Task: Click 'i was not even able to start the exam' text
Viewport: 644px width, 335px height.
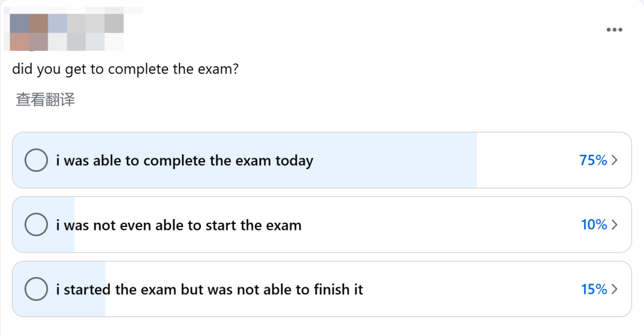Action: (179, 225)
